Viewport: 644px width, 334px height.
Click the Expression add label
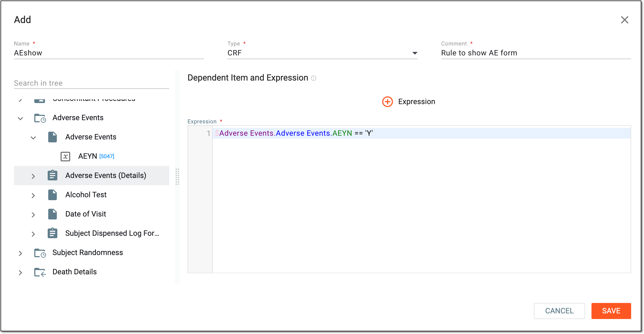coord(417,102)
